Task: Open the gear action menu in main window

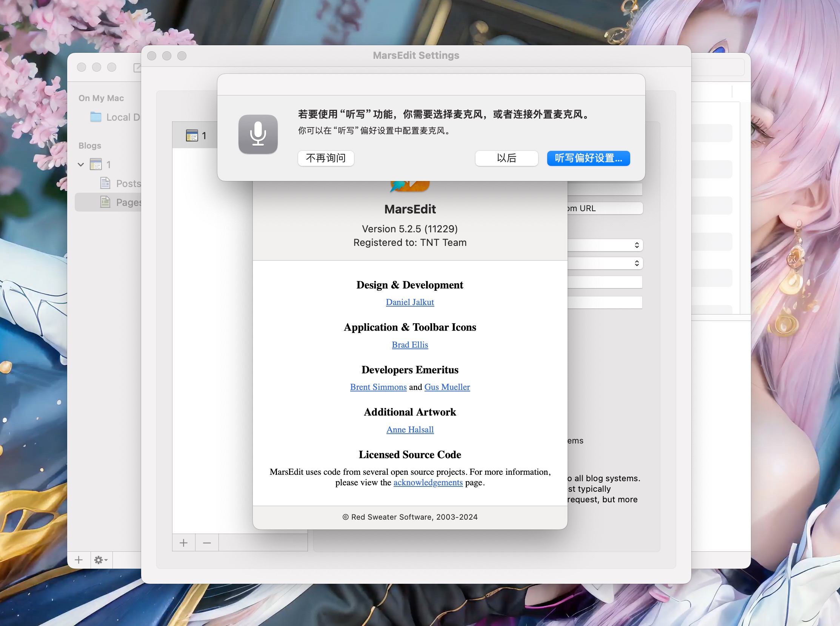Action: (101, 560)
